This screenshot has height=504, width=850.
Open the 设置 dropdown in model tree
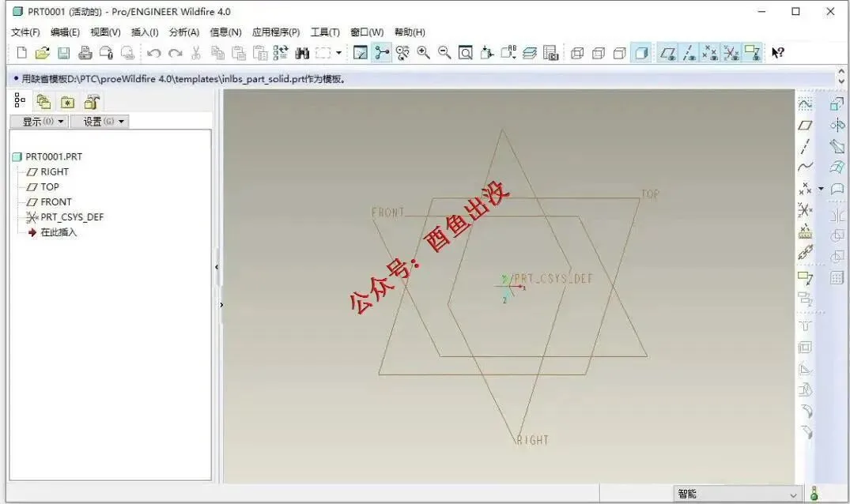pos(100,122)
